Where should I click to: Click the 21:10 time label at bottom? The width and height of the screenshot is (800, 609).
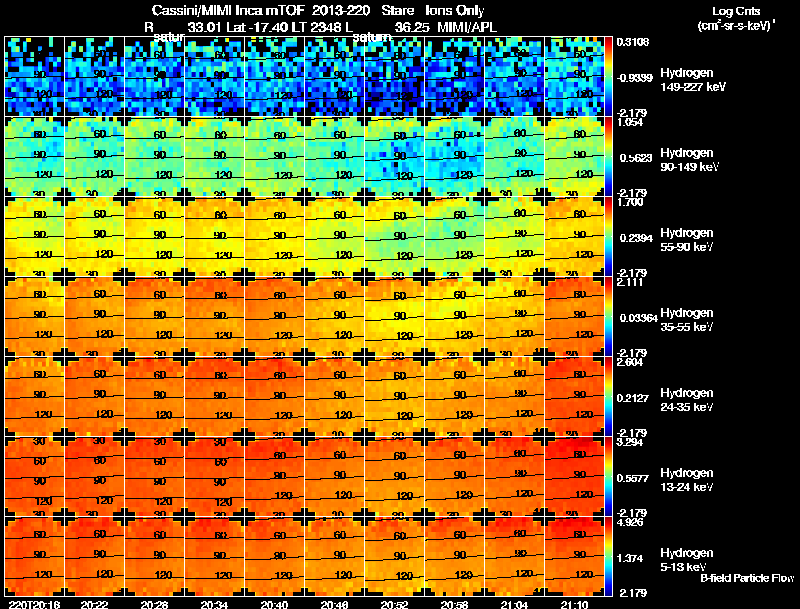point(574,604)
